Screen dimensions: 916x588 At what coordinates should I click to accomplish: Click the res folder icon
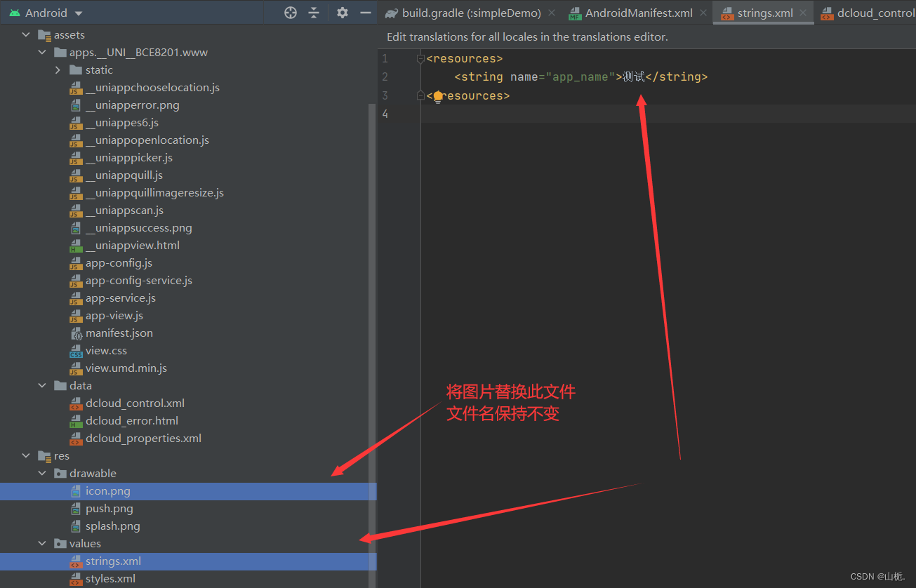tap(44, 455)
